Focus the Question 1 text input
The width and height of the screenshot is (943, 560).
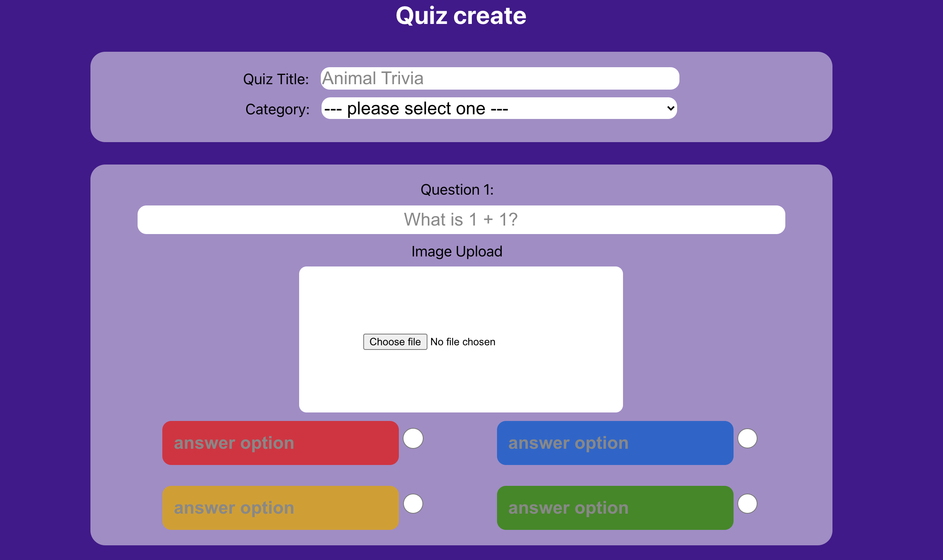click(461, 220)
